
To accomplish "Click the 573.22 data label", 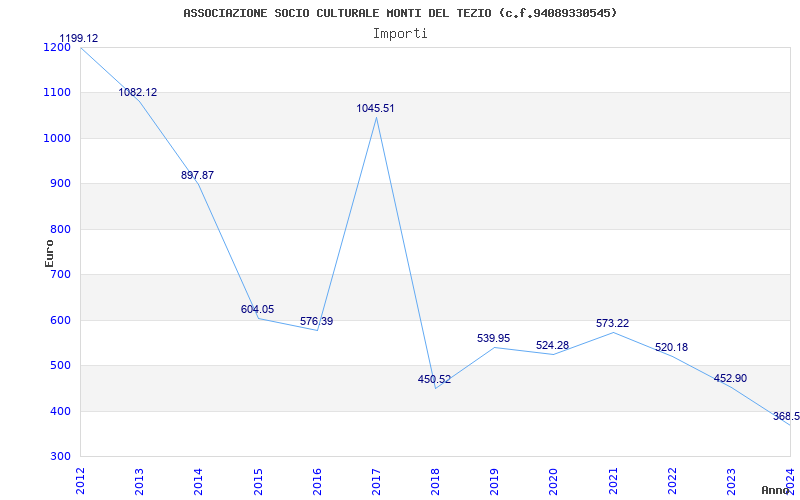I will pos(612,323).
